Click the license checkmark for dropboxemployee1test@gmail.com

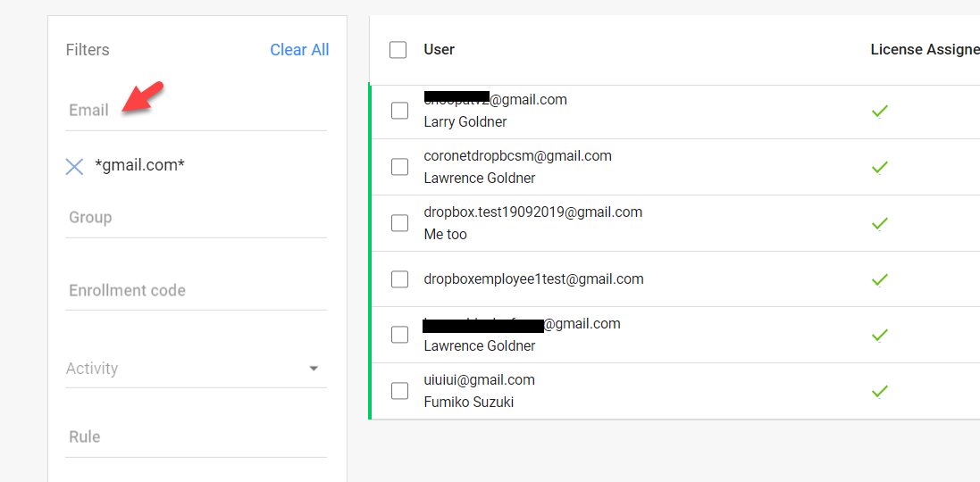[879, 279]
